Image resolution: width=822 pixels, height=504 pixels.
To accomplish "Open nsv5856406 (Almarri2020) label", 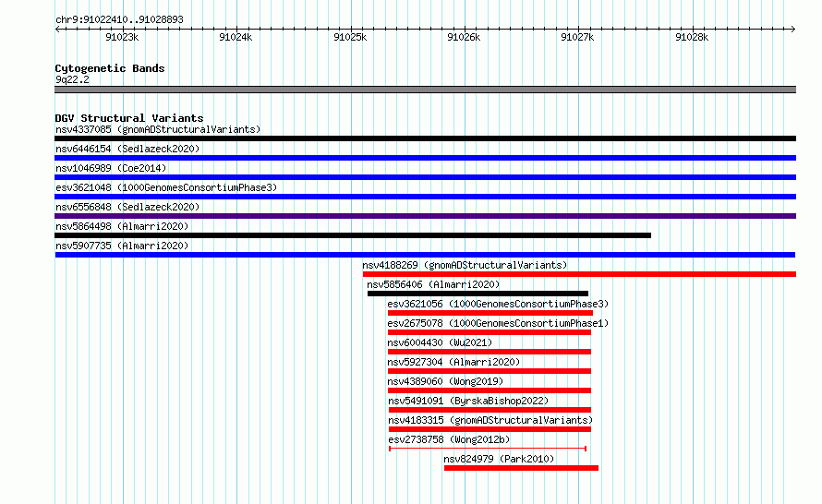I will 433,284.
